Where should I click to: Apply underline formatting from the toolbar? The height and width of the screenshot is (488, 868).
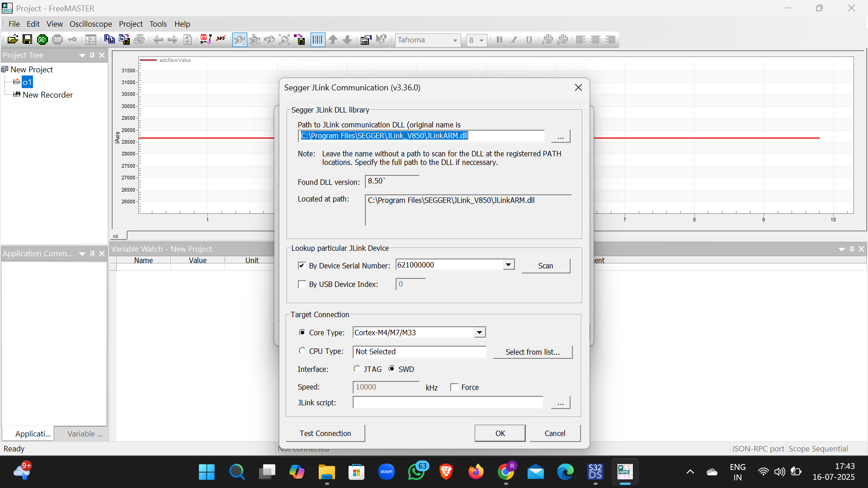point(529,40)
